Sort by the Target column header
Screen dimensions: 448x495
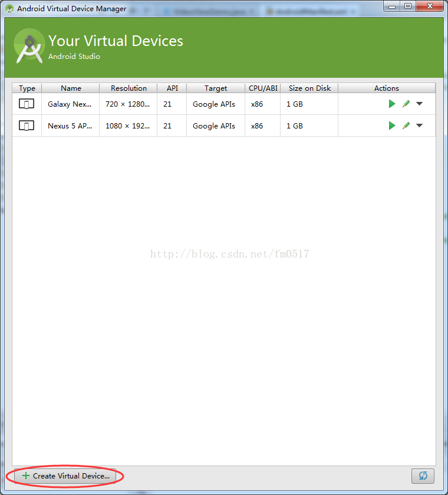tap(216, 88)
